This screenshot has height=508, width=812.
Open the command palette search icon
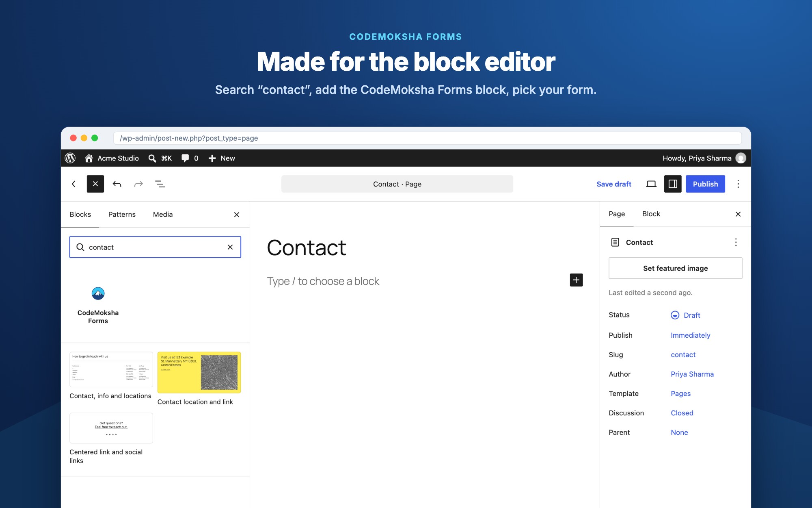click(x=152, y=158)
